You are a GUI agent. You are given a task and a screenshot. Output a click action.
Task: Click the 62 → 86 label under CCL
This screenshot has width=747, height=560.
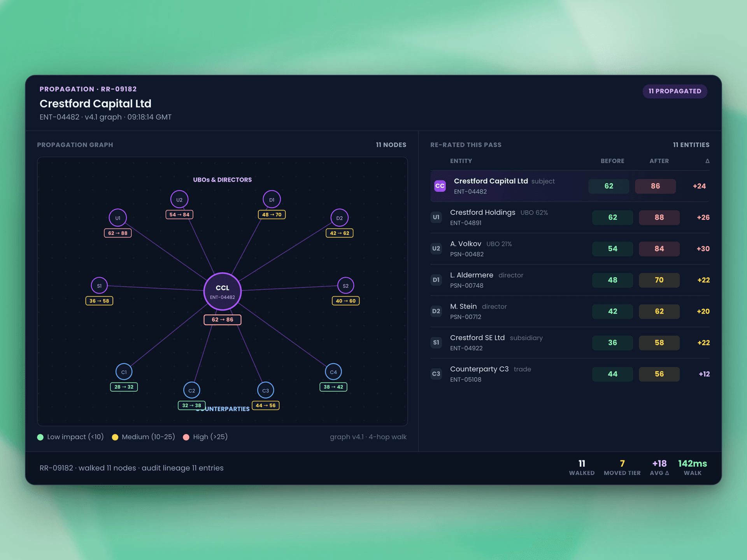pyautogui.click(x=222, y=320)
